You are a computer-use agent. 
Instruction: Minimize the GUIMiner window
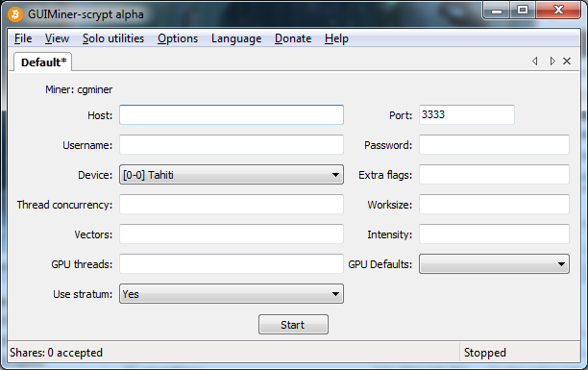[497, 11]
